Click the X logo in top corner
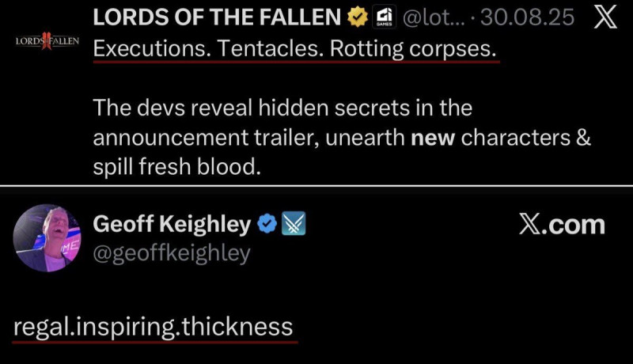The height and width of the screenshot is (364, 633). [605, 17]
